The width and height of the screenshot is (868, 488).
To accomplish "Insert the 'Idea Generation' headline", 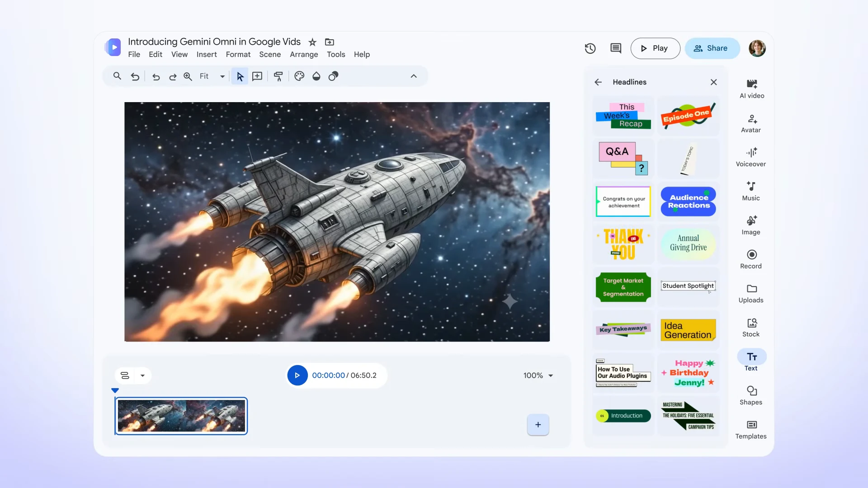I will click(688, 330).
